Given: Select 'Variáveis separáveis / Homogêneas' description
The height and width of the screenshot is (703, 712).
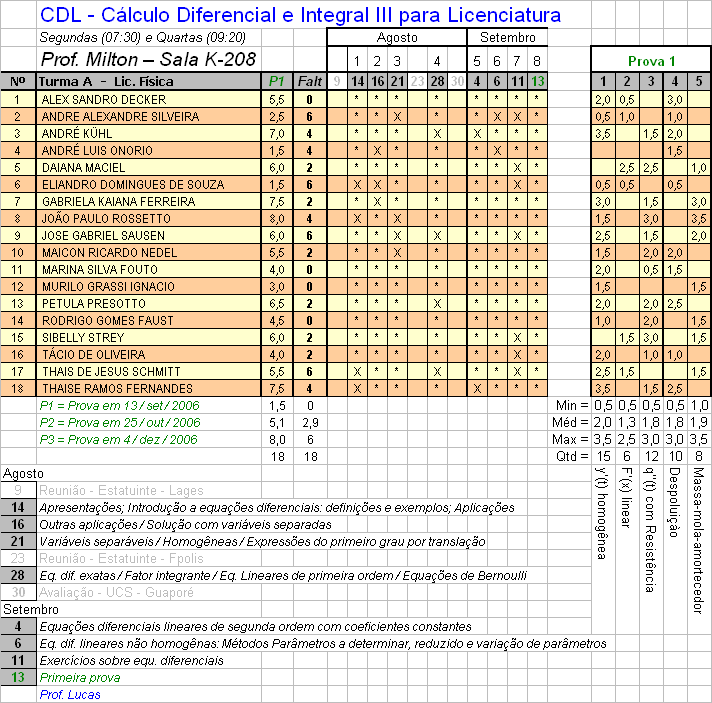Looking at the screenshot, I should pyautogui.click(x=262, y=542).
